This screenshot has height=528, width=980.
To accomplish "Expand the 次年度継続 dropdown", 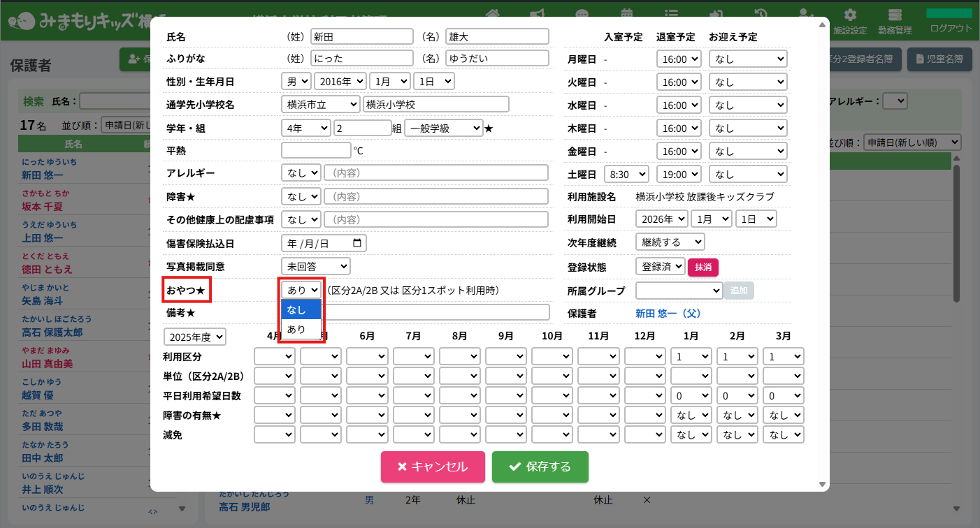I will (670, 242).
